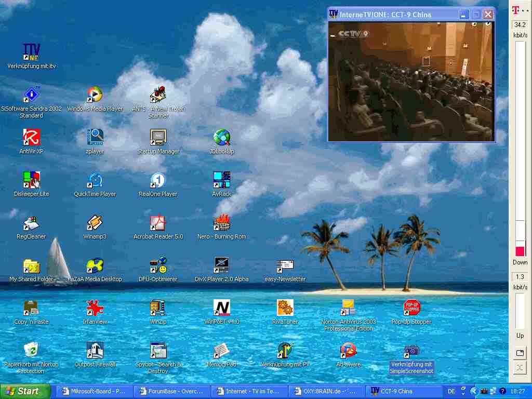Screen dimensions: 532x399
Task: Switch to ForumBase - Overc... taskbar window
Action: (171, 391)
